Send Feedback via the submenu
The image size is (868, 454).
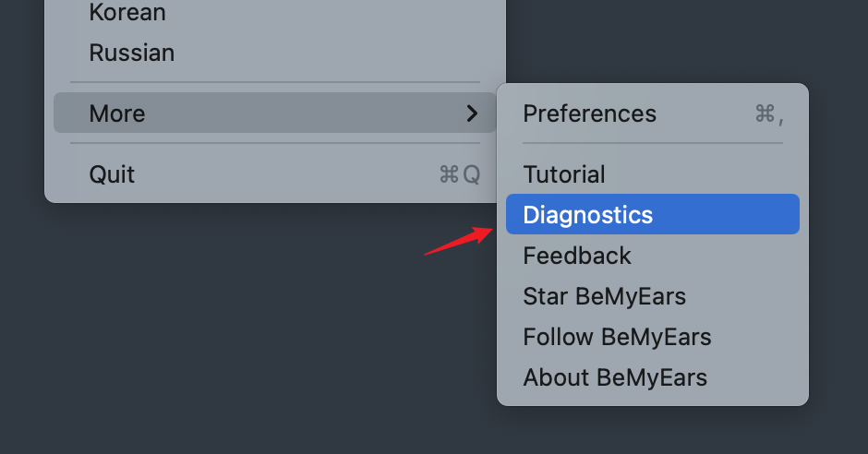[577, 256]
